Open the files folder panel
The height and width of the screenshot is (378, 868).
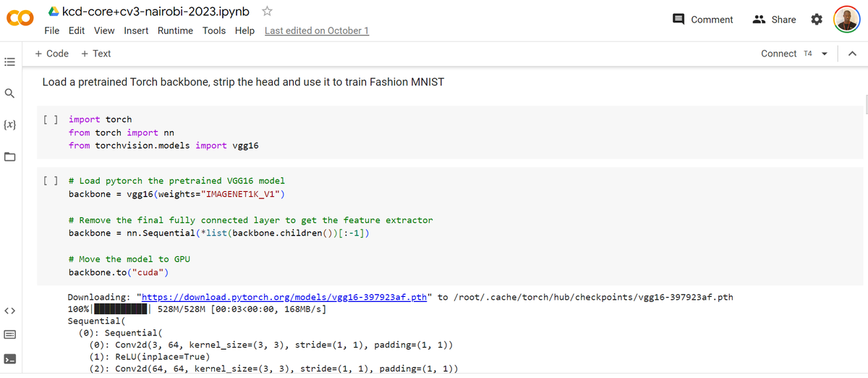[x=10, y=157]
